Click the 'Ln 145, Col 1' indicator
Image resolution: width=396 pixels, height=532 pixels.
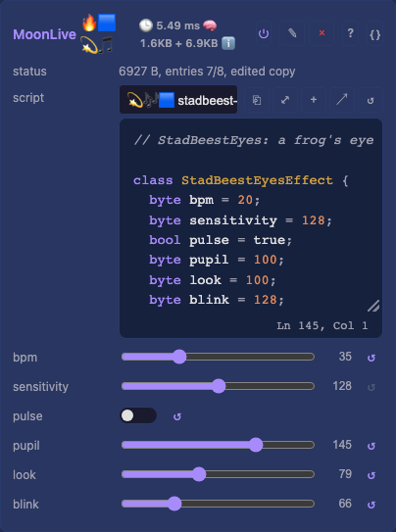point(322,325)
